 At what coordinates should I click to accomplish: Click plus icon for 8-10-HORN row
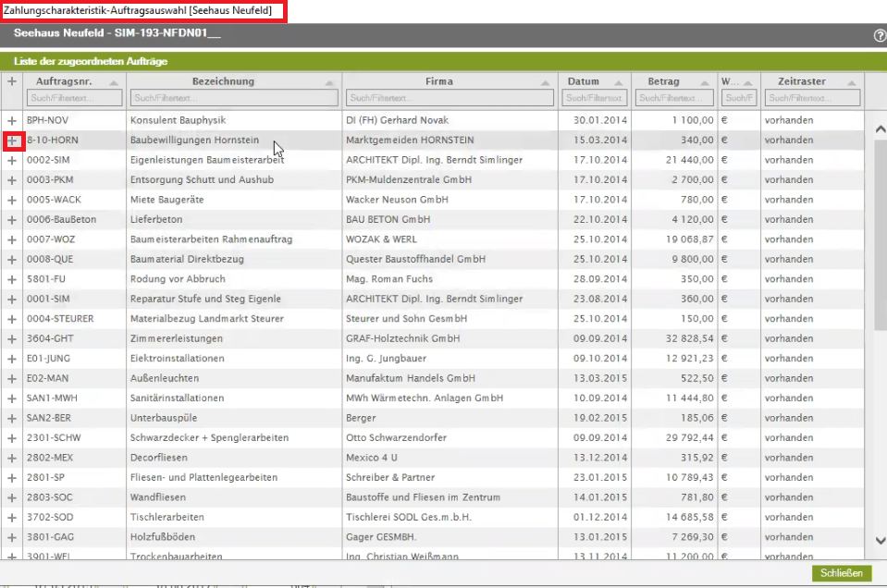[12, 141]
